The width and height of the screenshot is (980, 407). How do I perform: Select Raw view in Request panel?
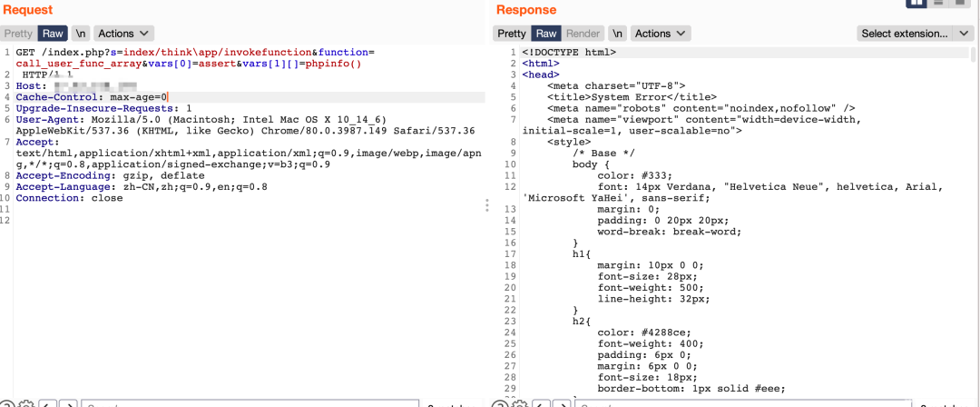pos(54,34)
